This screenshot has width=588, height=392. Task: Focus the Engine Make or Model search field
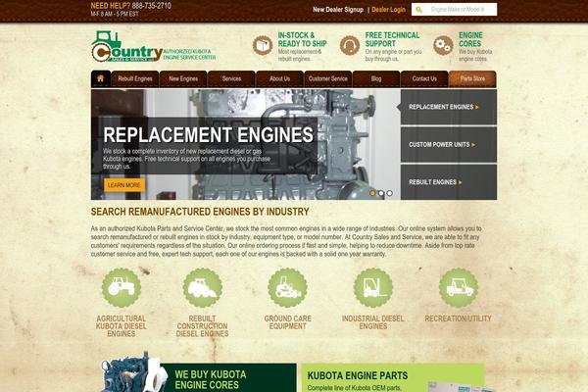click(454, 10)
